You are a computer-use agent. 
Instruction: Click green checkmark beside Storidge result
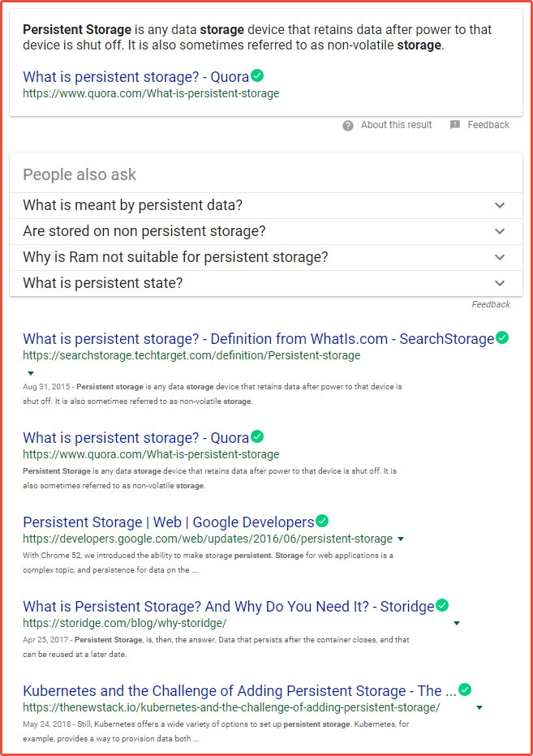pos(442,605)
